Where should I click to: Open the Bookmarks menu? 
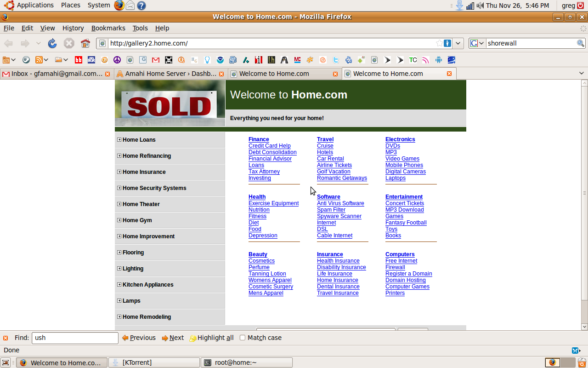[x=108, y=28]
